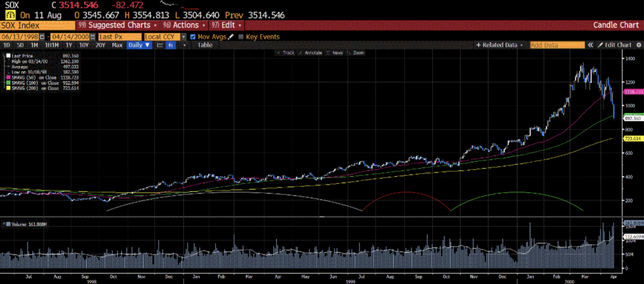Open the 97) Edit menu

[225, 25]
